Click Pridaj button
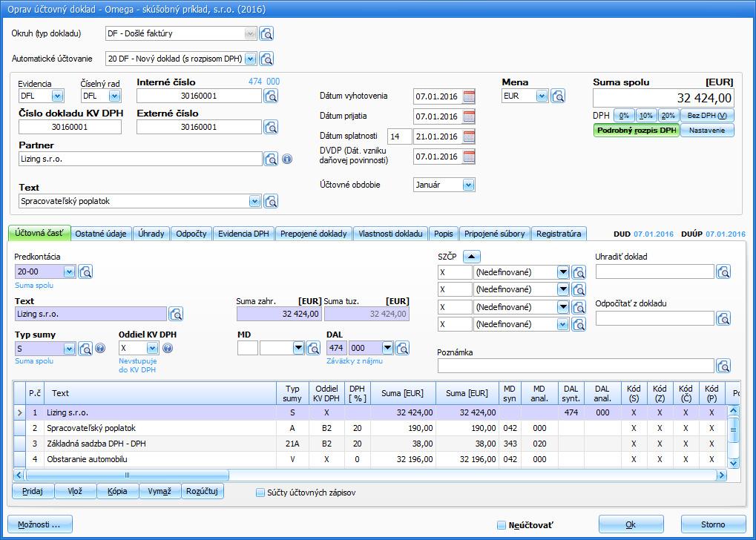This screenshot has width=756, height=540. pos(33,491)
